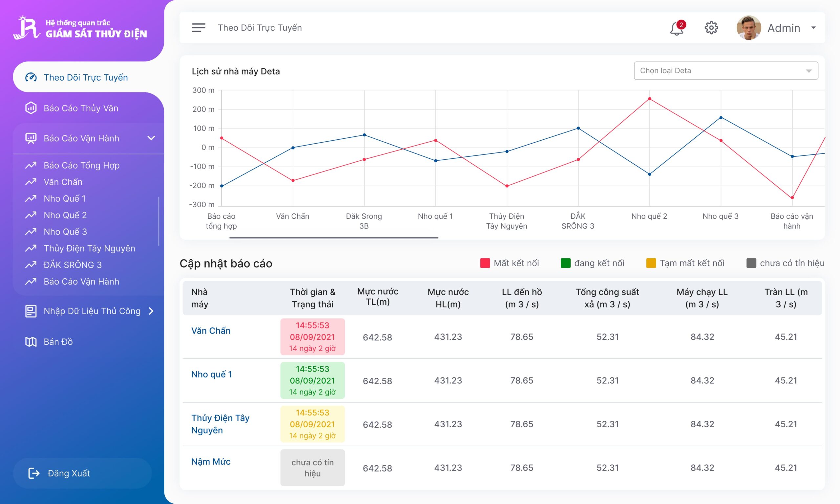840x504 pixels.
Task: Open Báo Cáo Tổng Hợp submenu item
Action: point(82,165)
